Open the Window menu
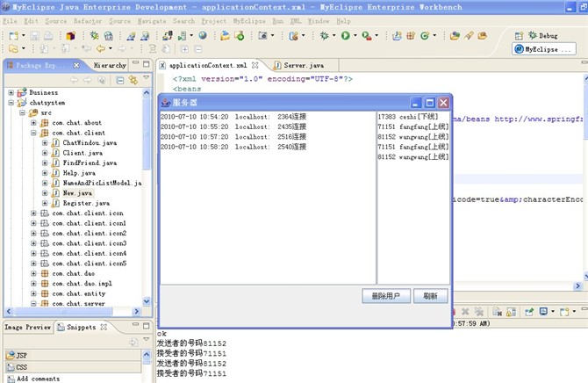This screenshot has width=588, height=383. tap(319, 21)
